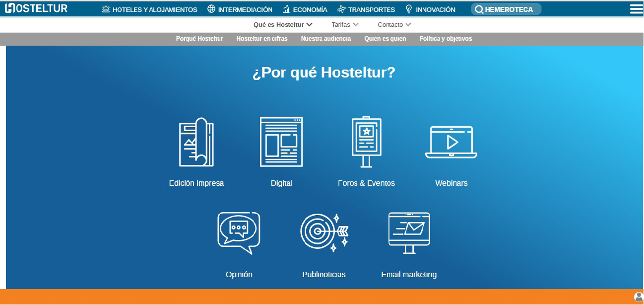Switch to Hosteltur en cifras tab
The height and width of the screenshot is (305, 644).
pos(261,39)
